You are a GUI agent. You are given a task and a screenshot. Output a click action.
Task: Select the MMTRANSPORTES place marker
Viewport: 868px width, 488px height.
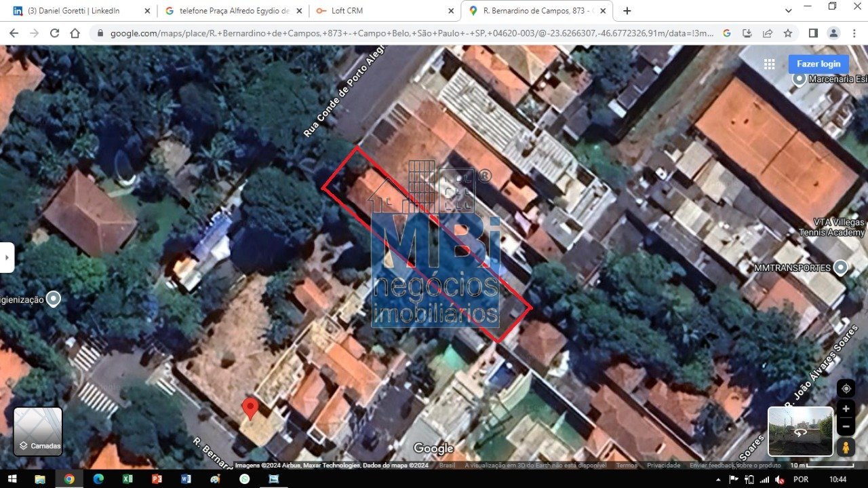841,267
